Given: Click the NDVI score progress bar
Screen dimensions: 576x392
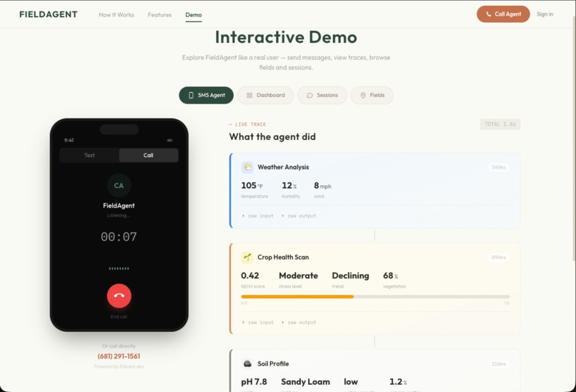Looking at the screenshot, I should (375, 296).
